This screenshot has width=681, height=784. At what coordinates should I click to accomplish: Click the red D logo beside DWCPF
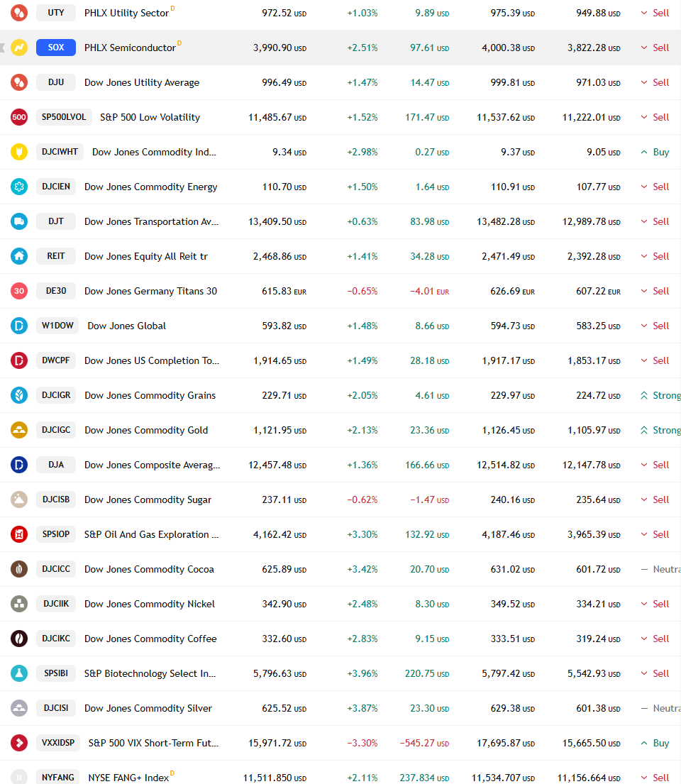tap(19, 360)
